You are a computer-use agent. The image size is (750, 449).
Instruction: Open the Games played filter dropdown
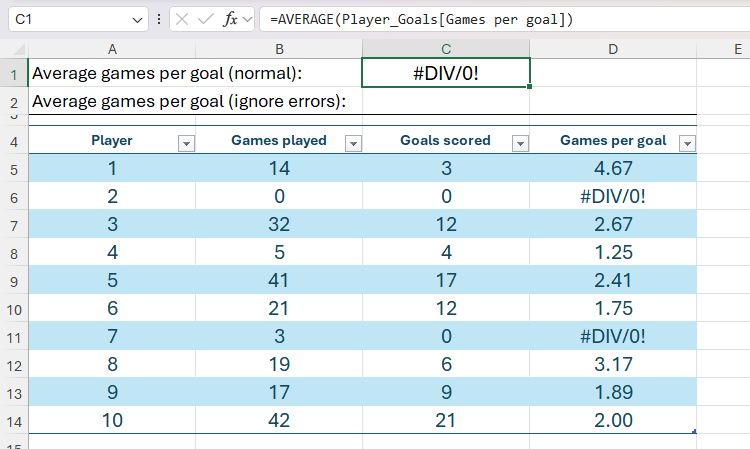[352, 144]
